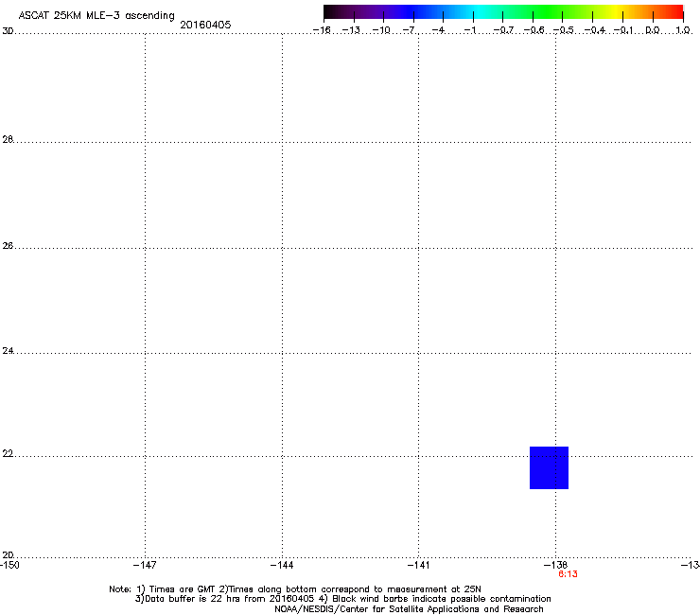
Task: Select the '-7' color scale value
Action: pos(409,30)
